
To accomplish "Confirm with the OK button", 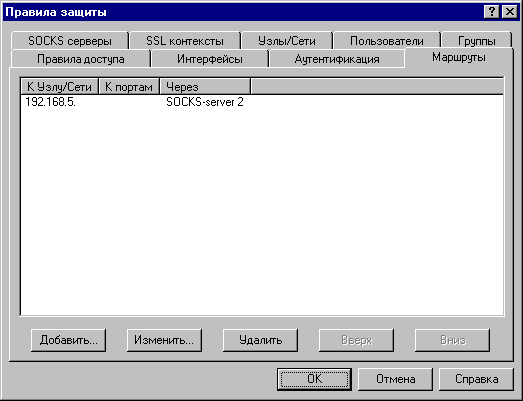I will [x=315, y=379].
